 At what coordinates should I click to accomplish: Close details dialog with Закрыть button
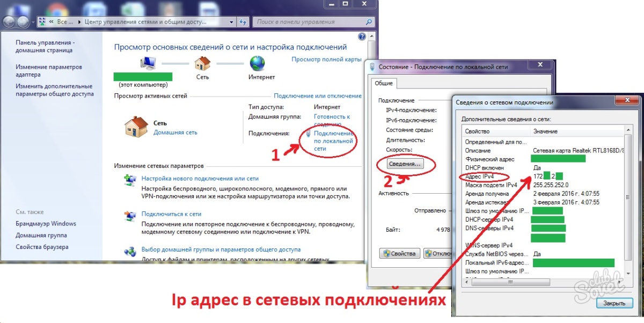614,303
